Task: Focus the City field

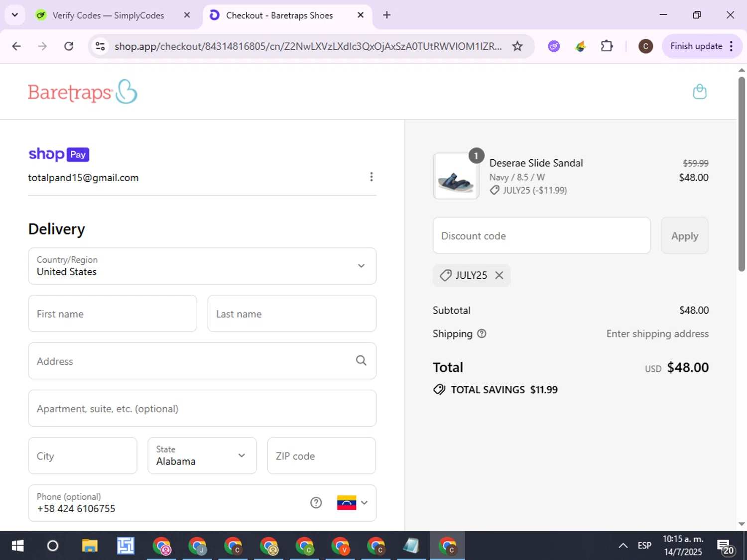Action: point(83,455)
